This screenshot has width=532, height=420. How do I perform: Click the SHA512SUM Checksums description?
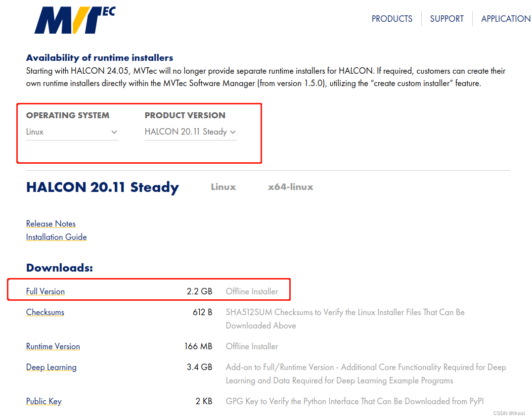tap(345, 319)
